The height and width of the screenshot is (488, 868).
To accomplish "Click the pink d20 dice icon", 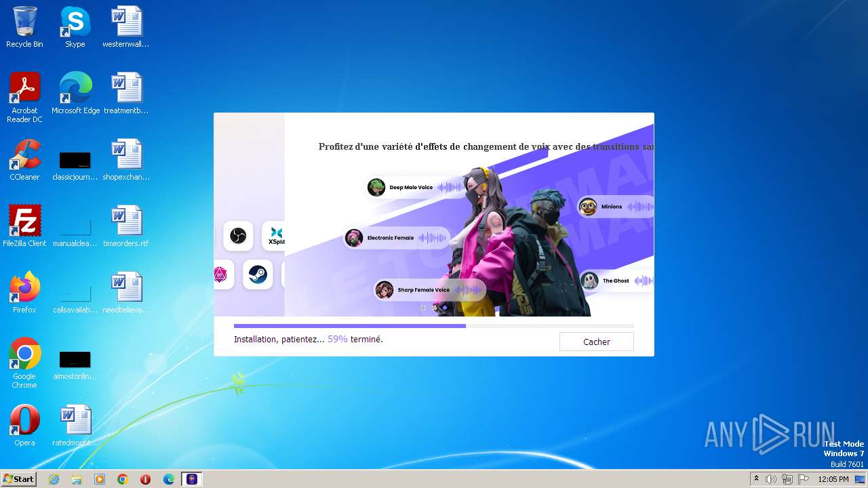I will [221, 274].
